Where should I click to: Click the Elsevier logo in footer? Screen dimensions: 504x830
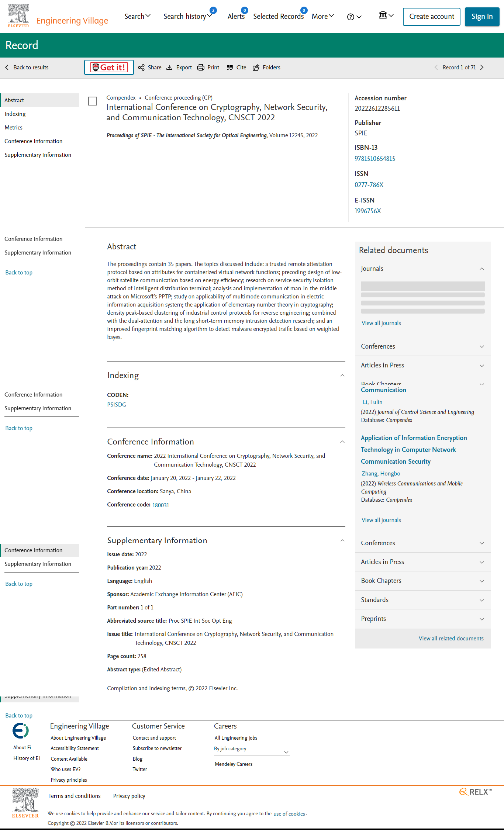(x=25, y=803)
